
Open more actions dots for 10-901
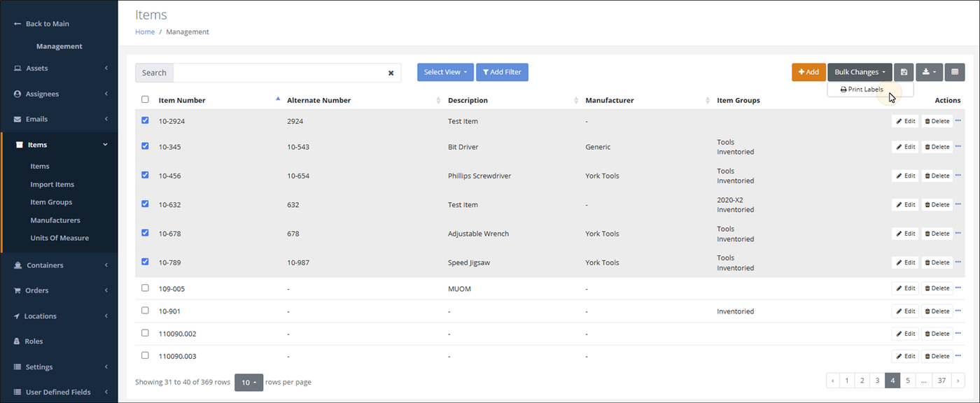pyautogui.click(x=958, y=311)
